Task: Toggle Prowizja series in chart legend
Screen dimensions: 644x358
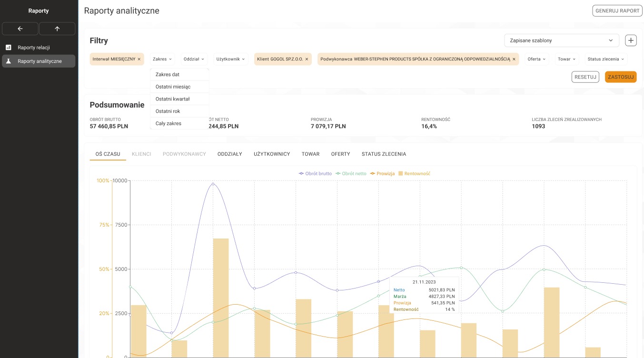Action: [x=382, y=174]
